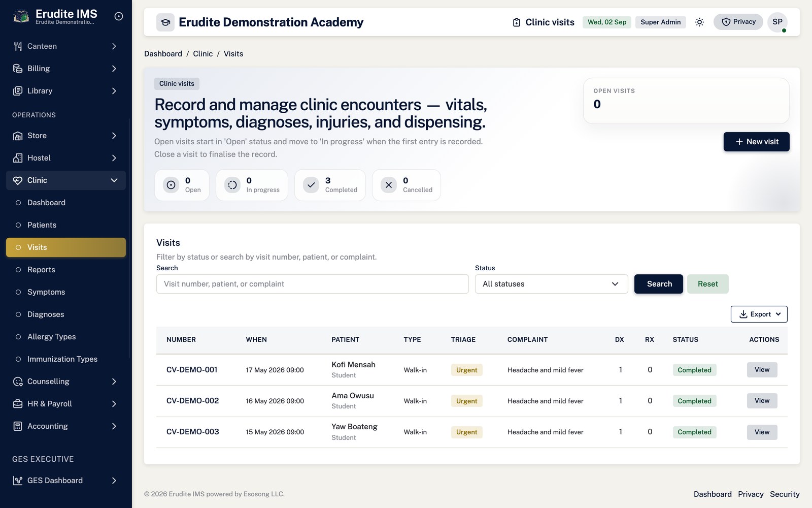Screen dimensions: 812x508
Task: Click the Store building icon
Action: tap(18, 136)
